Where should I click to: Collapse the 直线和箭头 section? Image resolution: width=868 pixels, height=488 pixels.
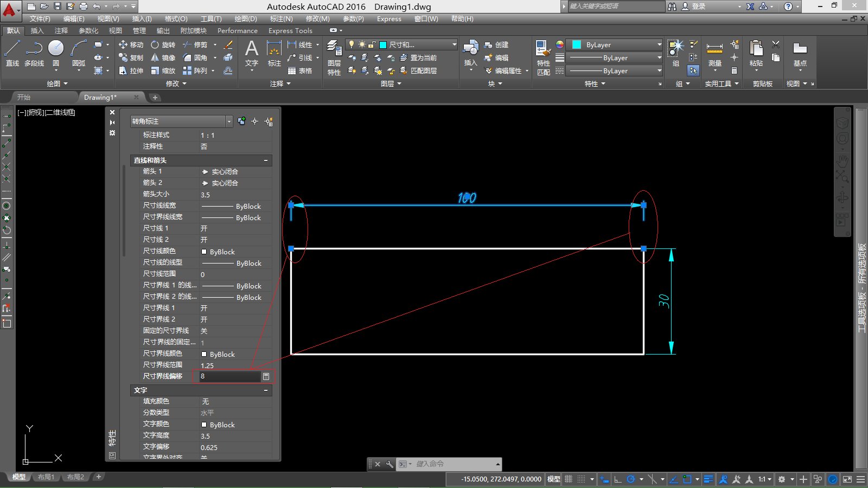coord(265,160)
